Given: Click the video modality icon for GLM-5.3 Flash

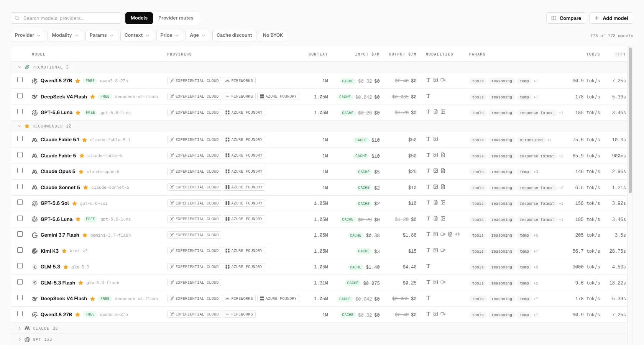Looking at the screenshot, I should pos(443,282).
